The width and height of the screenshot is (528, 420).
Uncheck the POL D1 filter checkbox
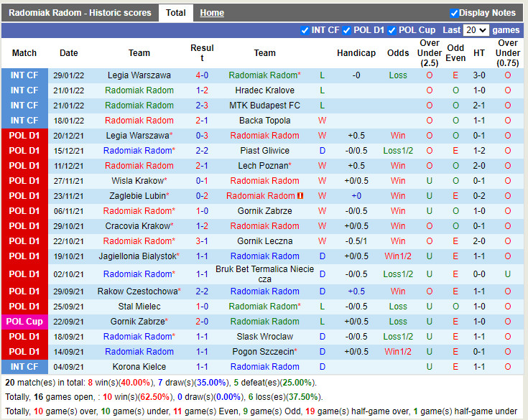coord(346,30)
